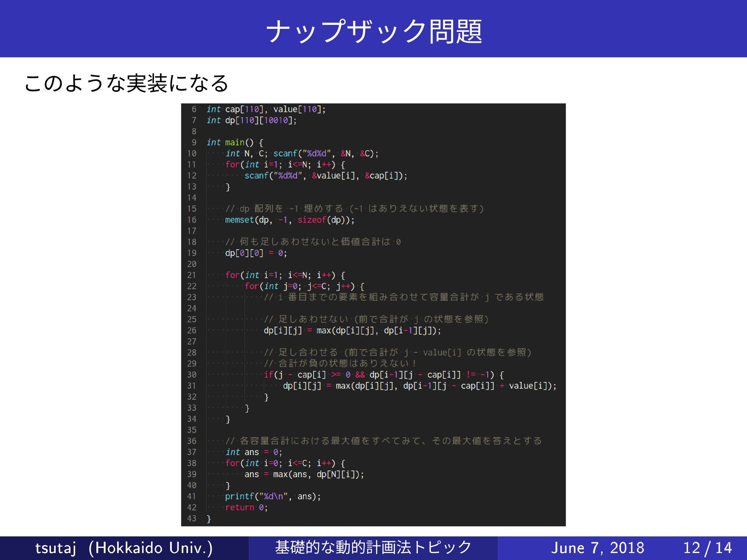
Task: Click line number 43 in code gutter
Action: pos(192,519)
